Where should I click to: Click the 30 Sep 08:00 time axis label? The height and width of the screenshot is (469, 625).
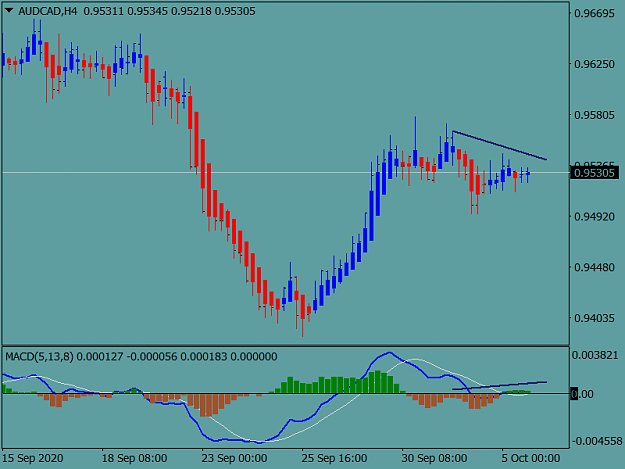(434, 458)
